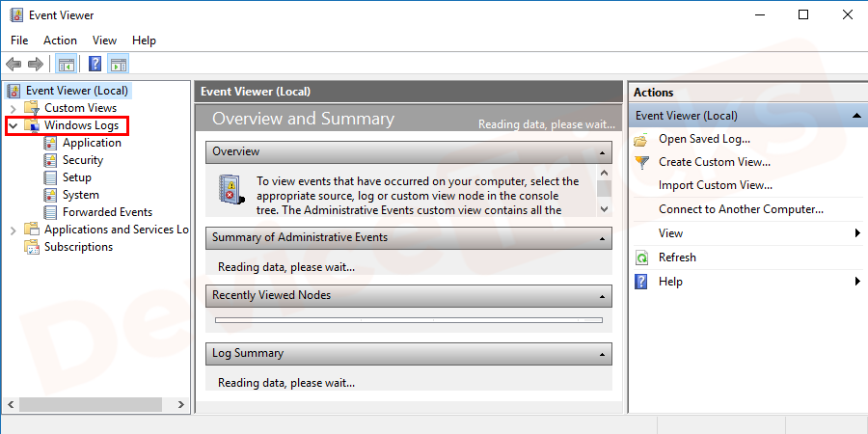Click the Help question-mark icon in Actions
The height and width of the screenshot is (434, 868).
(641, 282)
